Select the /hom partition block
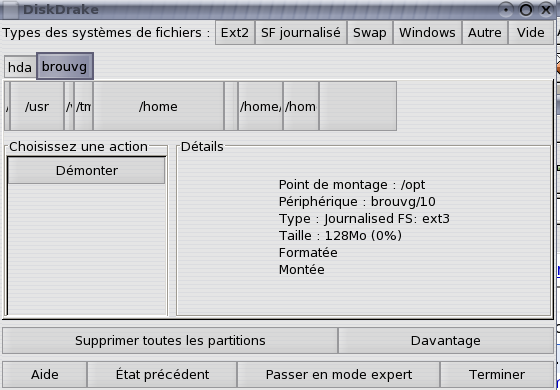Viewport: 560px width, 390px height. coord(301,106)
